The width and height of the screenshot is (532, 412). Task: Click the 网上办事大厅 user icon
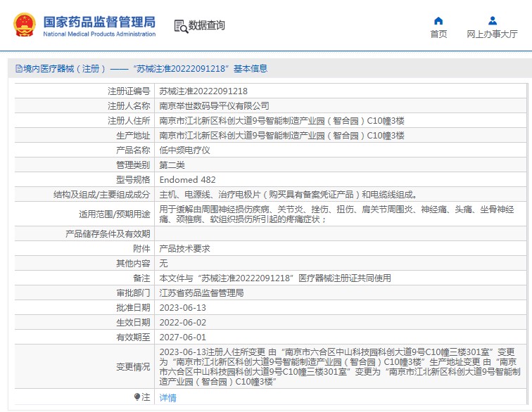[x=493, y=21]
